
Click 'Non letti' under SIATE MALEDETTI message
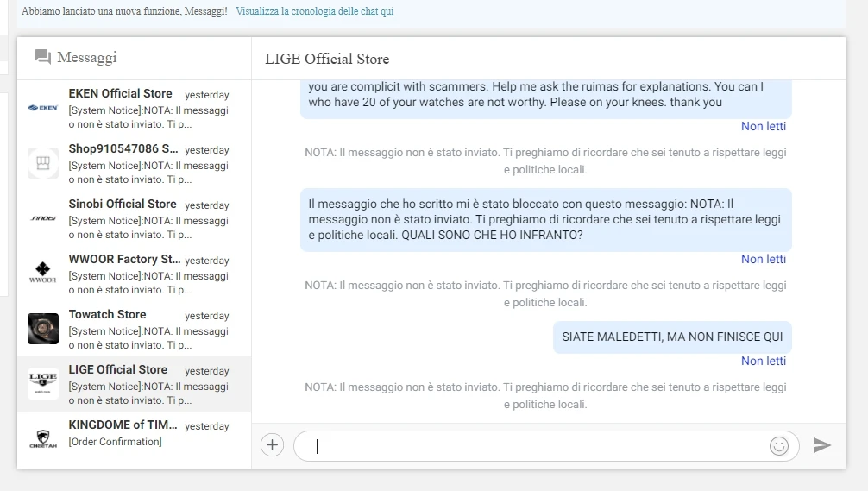[764, 361]
